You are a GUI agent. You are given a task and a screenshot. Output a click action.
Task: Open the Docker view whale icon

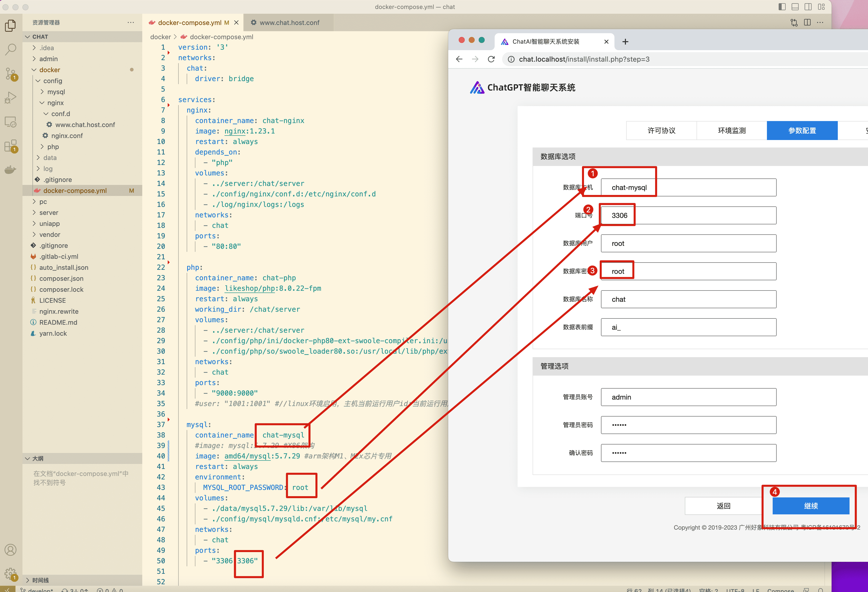[10, 170]
